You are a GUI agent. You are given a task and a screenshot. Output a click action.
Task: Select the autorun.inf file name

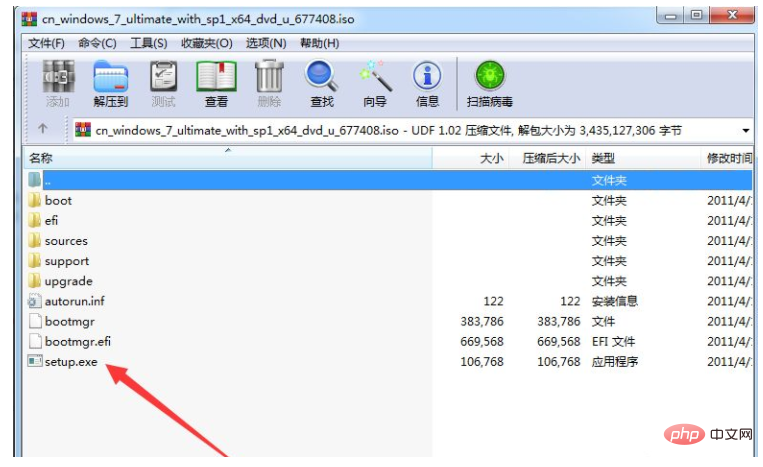(74, 301)
